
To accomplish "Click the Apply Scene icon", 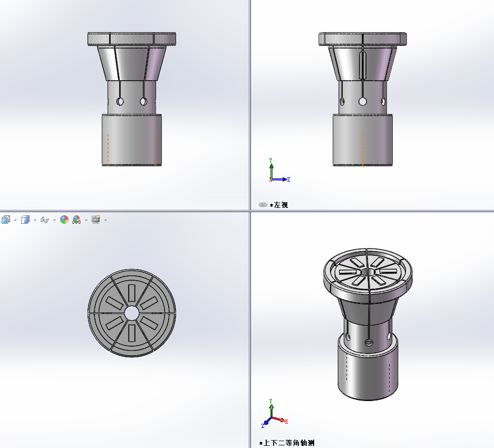I will (76, 220).
